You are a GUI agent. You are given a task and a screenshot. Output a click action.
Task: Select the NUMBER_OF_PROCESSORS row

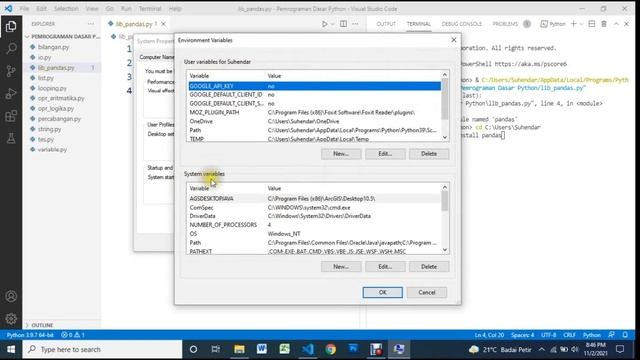pos(314,225)
